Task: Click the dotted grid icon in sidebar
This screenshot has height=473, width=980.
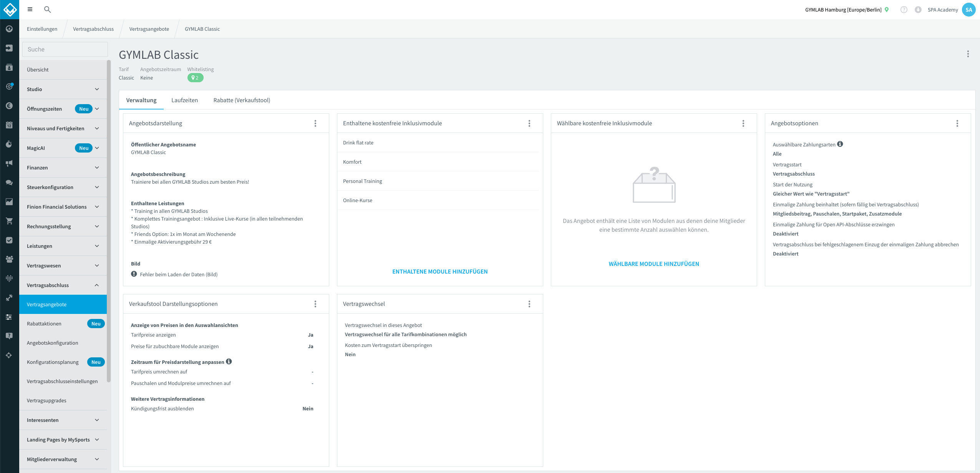Action: [9, 278]
